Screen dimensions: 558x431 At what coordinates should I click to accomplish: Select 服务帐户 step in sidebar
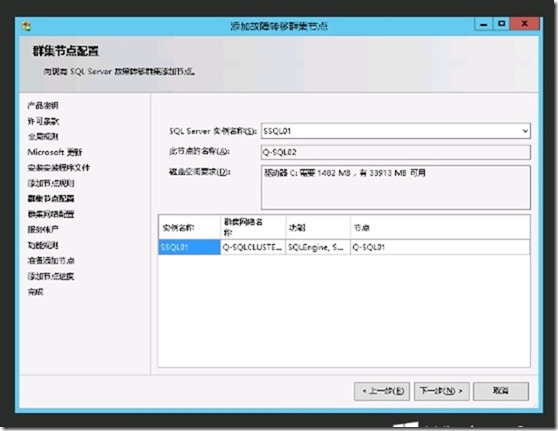pos(43,230)
